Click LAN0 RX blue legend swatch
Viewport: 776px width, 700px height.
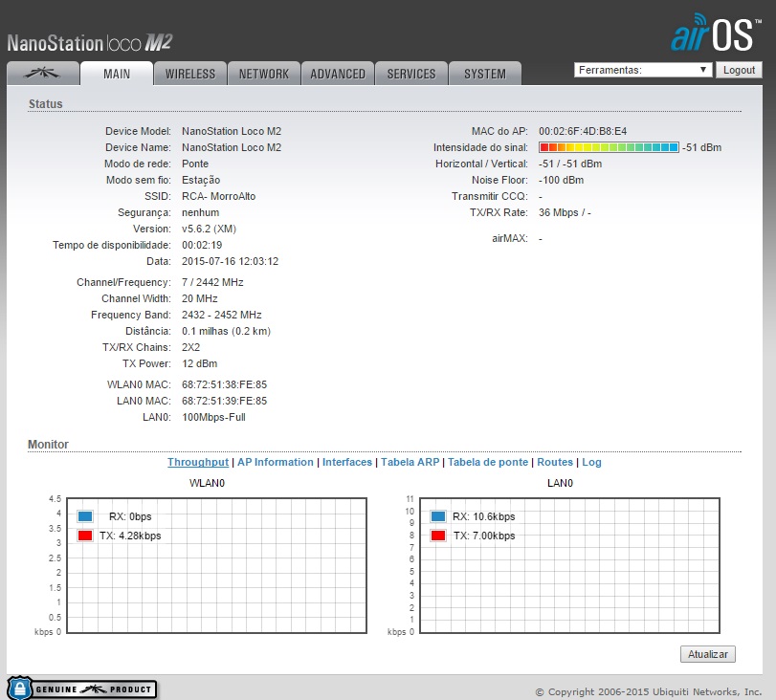tap(438, 516)
